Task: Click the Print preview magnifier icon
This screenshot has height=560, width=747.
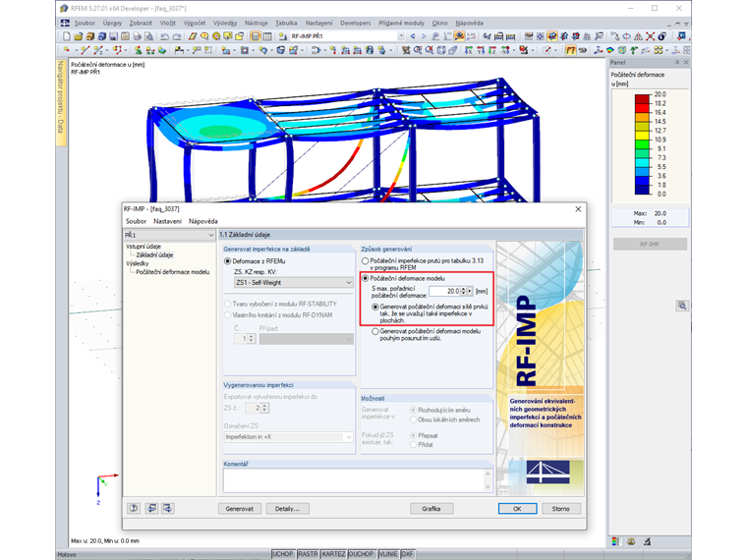Action: (148, 36)
